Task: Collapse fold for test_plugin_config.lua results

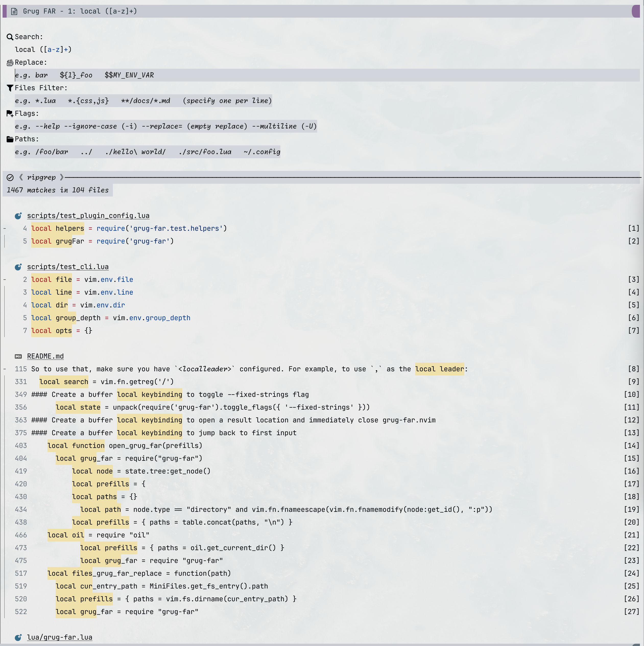Action: [x=5, y=229]
